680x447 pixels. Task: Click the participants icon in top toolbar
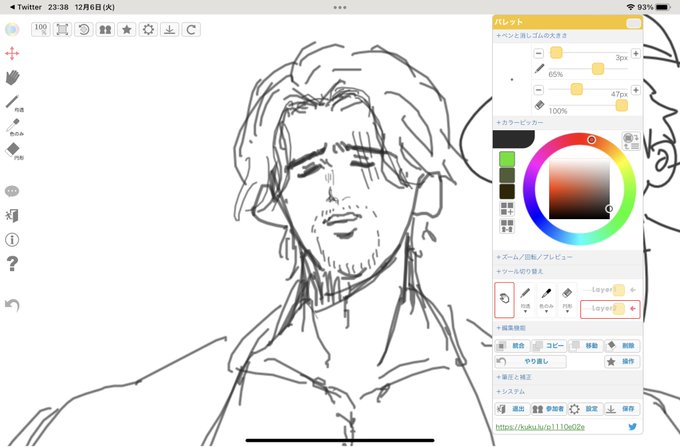click(x=105, y=29)
